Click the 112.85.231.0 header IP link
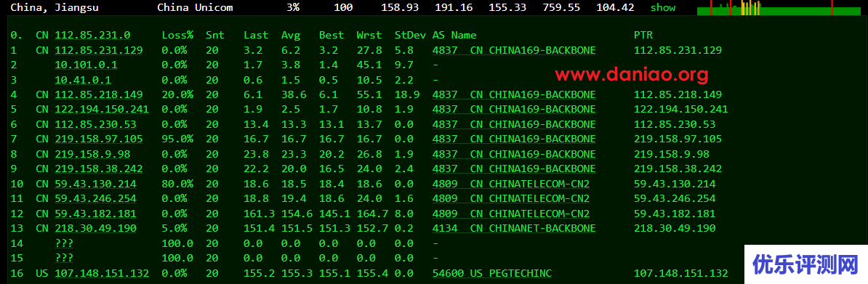This screenshot has width=868, height=284. tap(92, 35)
